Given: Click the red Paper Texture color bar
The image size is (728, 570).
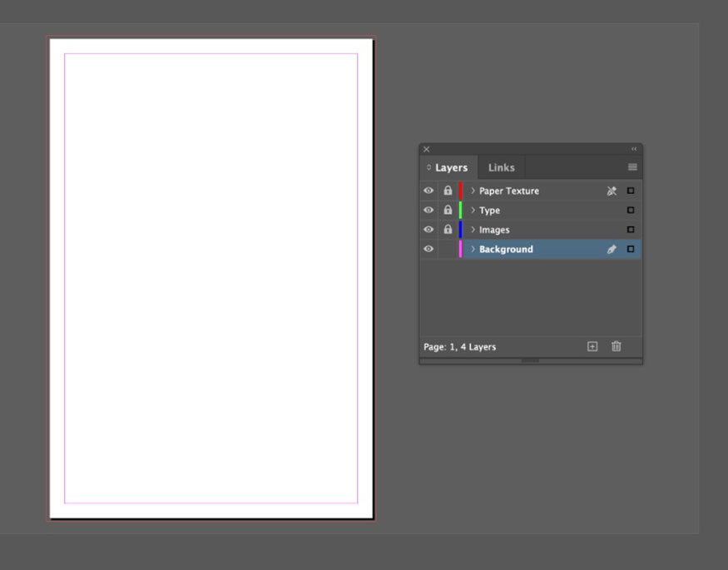Looking at the screenshot, I should [460, 191].
